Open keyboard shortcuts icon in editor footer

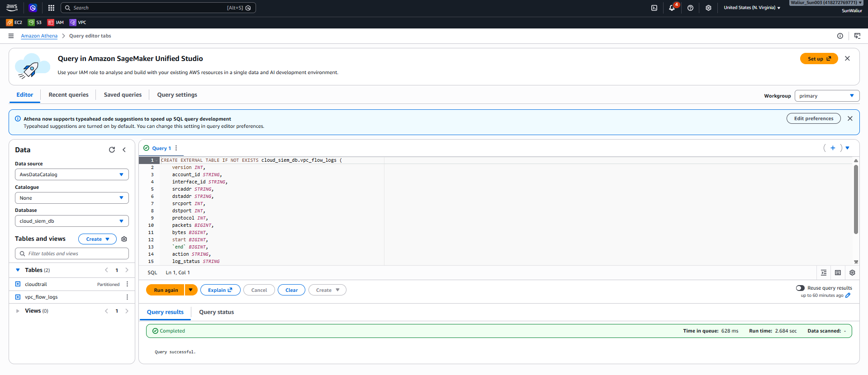point(838,272)
